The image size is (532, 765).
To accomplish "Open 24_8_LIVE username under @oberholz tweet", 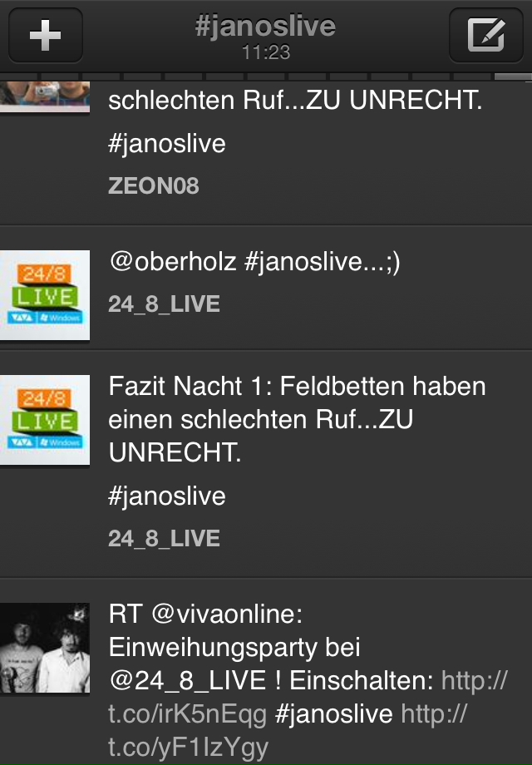I will click(164, 304).
